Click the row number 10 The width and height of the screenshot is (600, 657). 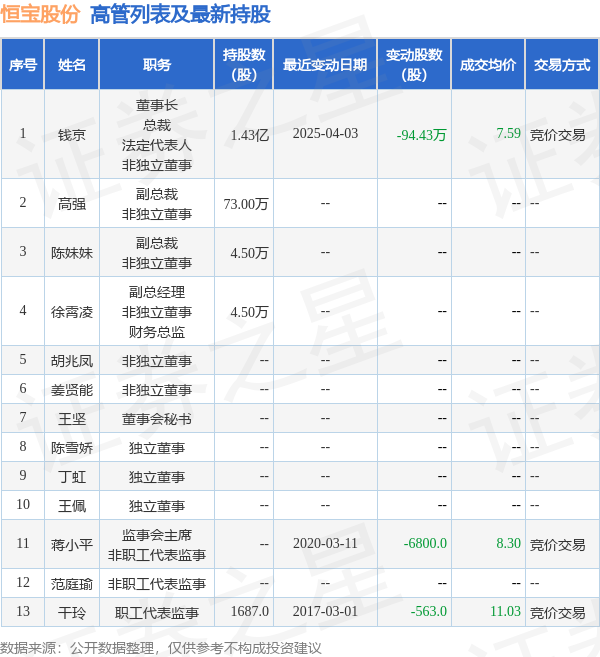[23, 504]
